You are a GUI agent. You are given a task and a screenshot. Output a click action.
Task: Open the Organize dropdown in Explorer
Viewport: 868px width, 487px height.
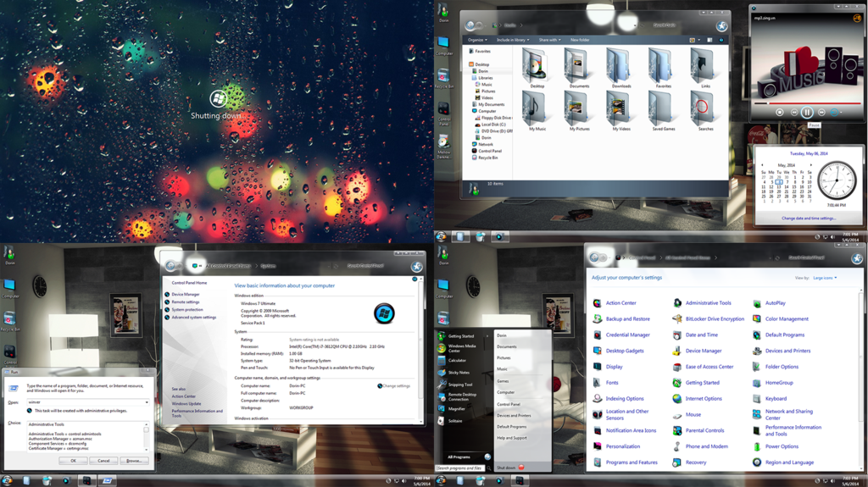(x=477, y=40)
